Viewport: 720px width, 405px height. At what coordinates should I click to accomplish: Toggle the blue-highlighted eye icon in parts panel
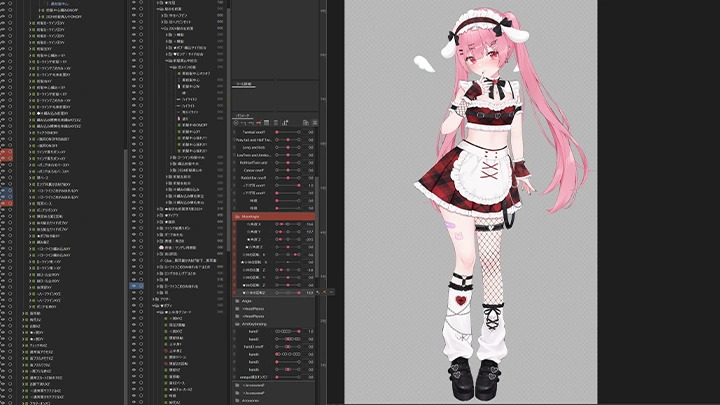tap(134, 286)
